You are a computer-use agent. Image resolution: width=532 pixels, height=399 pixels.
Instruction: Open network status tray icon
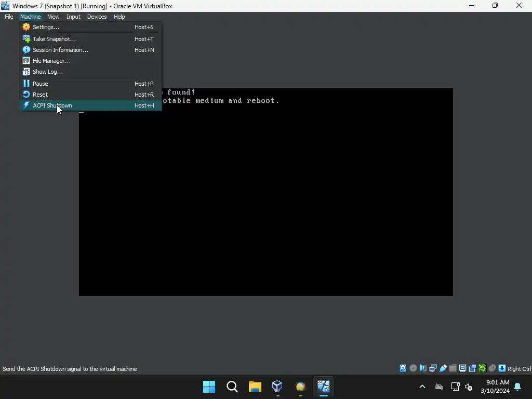click(455, 387)
